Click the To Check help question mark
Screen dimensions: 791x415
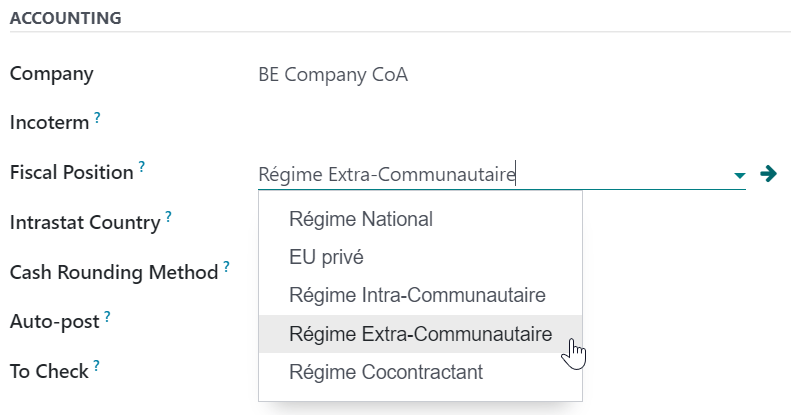97,366
